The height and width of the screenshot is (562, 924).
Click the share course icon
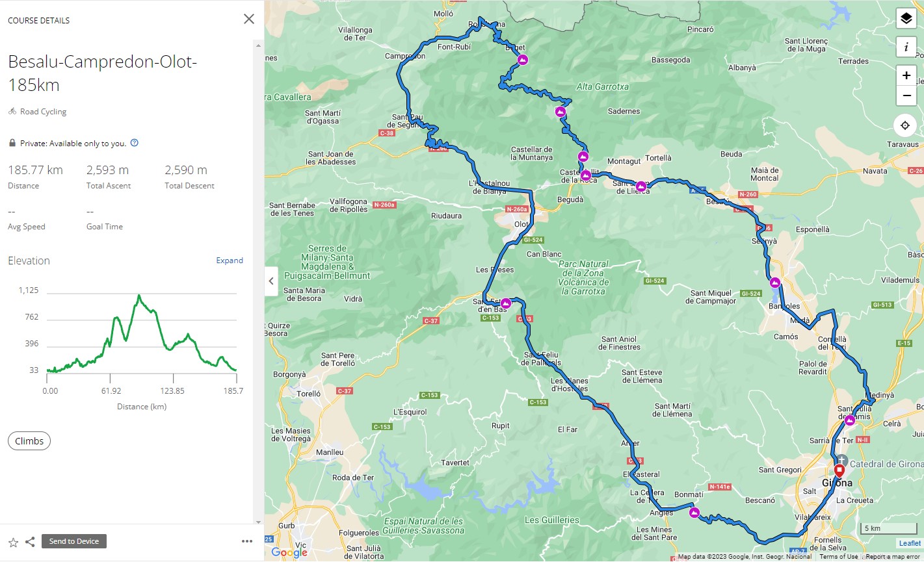click(30, 542)
